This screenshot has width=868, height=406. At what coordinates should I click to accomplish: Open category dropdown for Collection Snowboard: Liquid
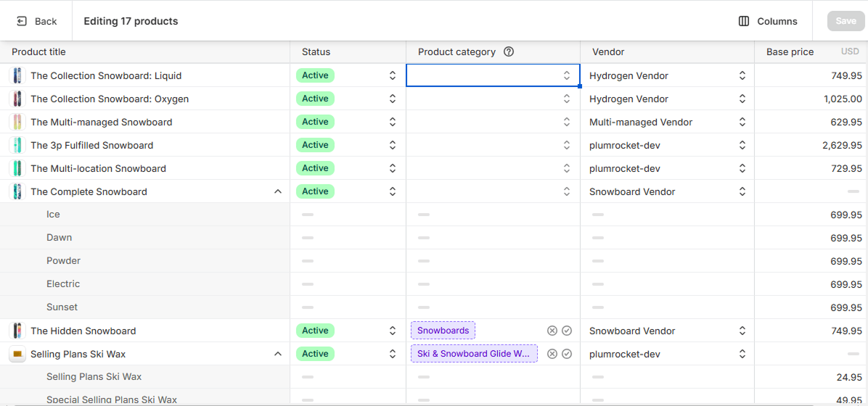point(567,75)
